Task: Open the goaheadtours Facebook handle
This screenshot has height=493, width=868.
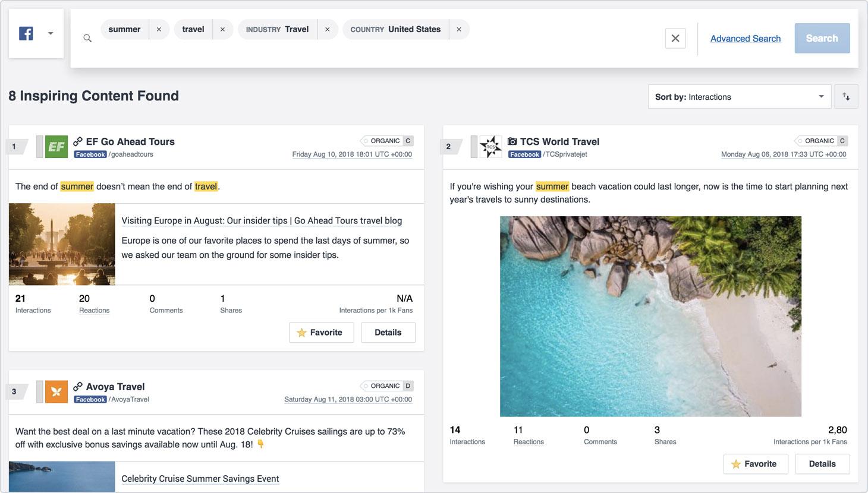Action: (131, 154)
